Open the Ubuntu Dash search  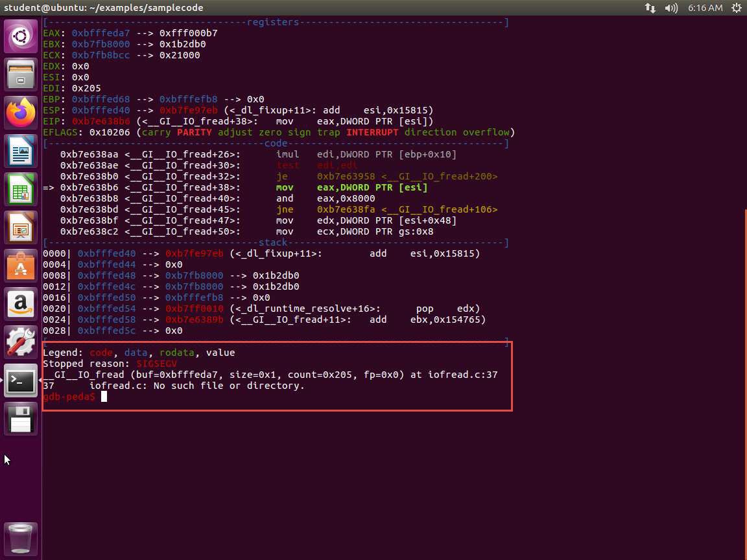pyautogui.click(x=21, y=36)
